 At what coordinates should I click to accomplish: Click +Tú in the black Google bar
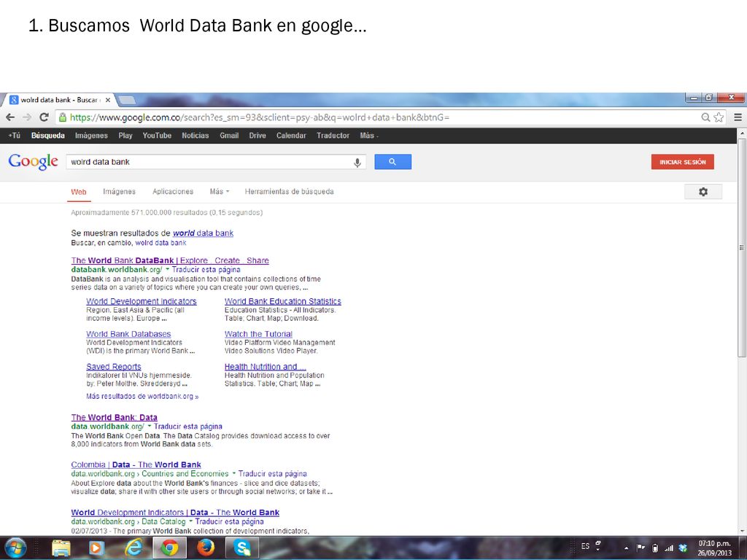coord(15,136)
